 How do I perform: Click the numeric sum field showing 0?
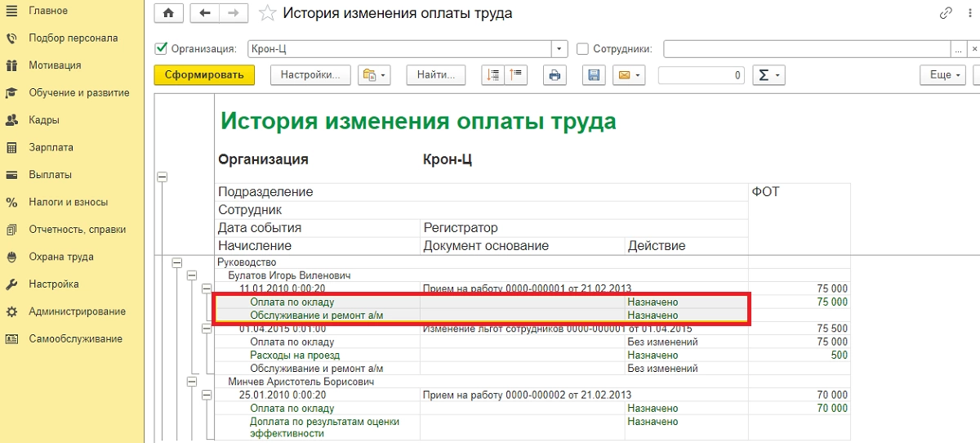702,75
